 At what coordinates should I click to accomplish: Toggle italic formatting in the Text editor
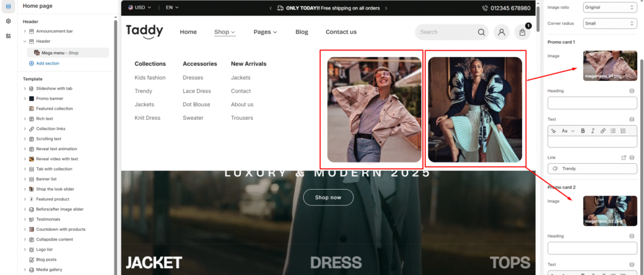coord(592,131)
